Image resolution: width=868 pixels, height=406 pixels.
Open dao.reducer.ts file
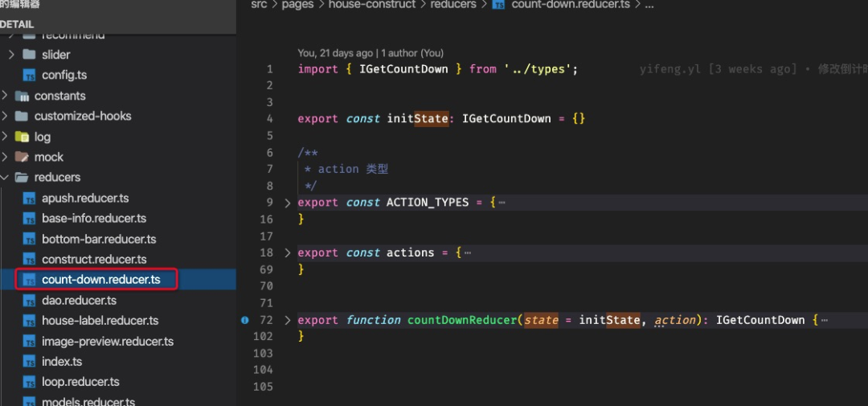[x=79, y=301]
